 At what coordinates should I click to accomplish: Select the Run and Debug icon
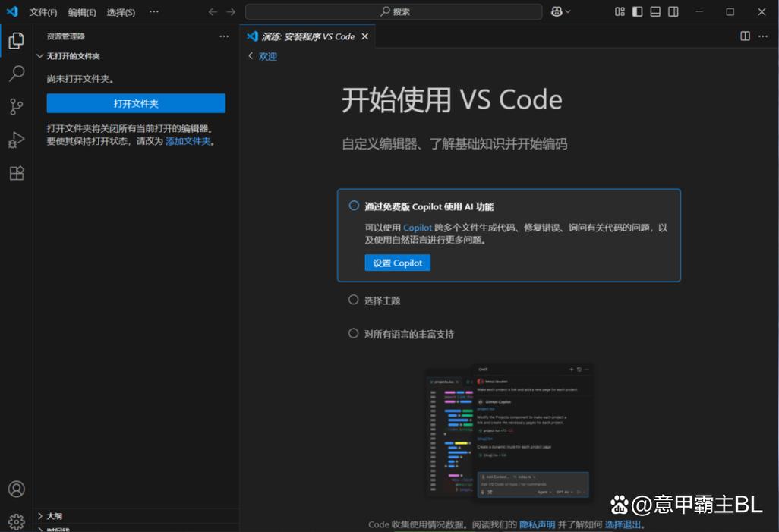[16, 140]
